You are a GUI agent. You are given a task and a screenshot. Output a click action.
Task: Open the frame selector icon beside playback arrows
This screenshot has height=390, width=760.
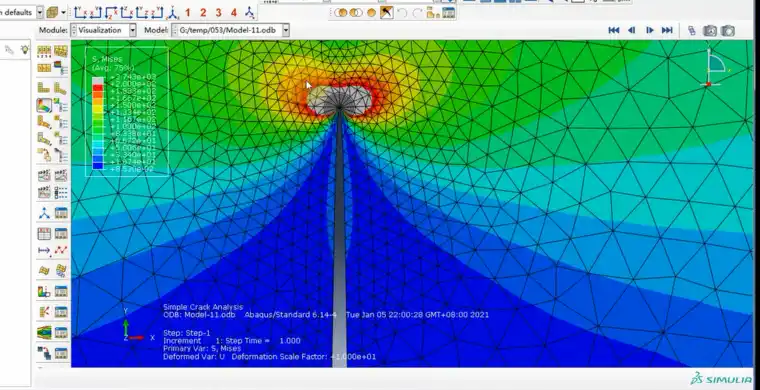[x=692, y=31]
